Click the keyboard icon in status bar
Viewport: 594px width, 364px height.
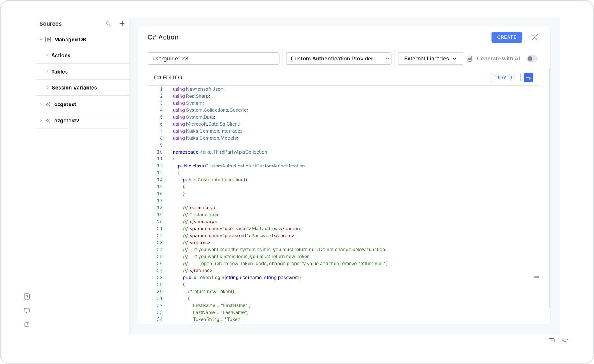(x=552, y=340)
